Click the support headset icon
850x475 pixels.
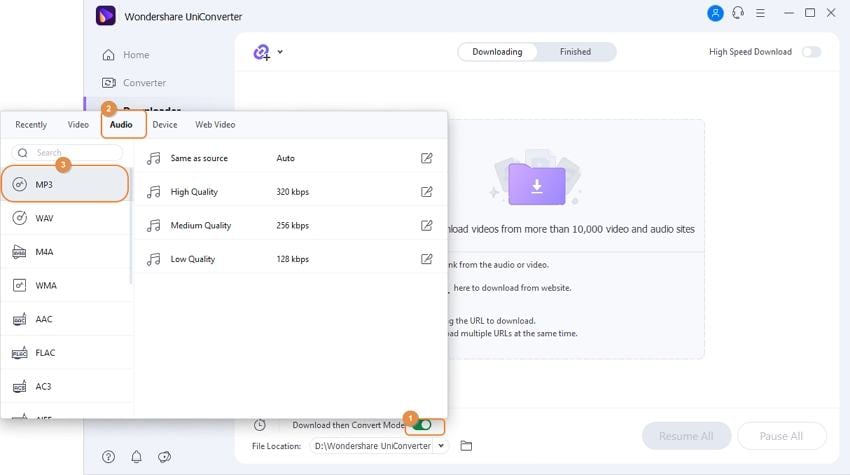pyautogui.click(x=738, y=13)
